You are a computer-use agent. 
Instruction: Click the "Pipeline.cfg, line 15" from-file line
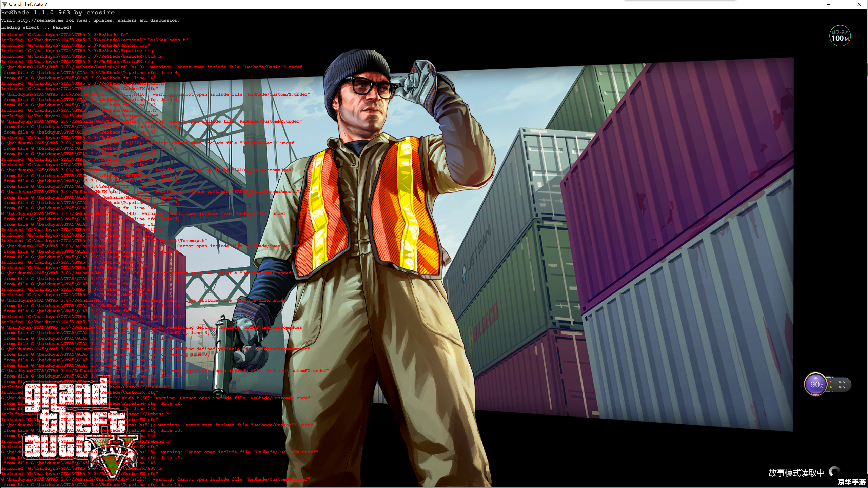93,485
